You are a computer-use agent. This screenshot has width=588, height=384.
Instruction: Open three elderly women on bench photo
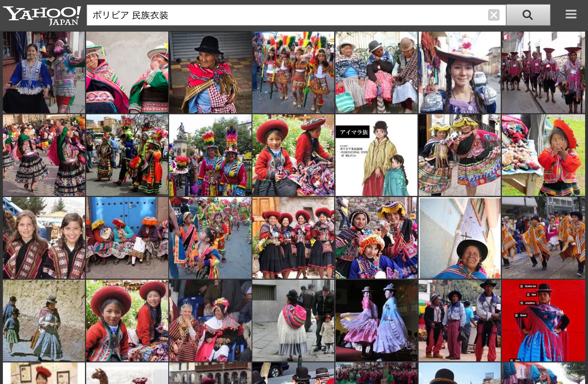[x=376, y=72]
